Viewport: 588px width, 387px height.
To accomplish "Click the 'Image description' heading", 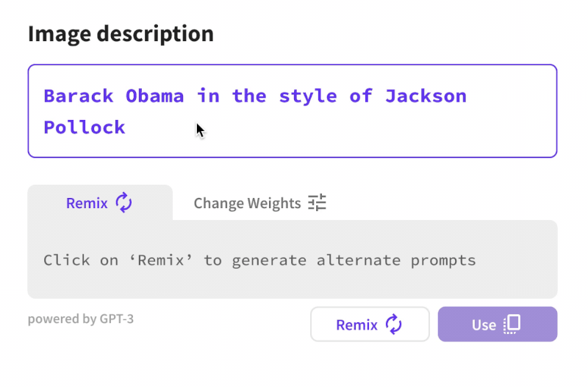I will 121,33.
